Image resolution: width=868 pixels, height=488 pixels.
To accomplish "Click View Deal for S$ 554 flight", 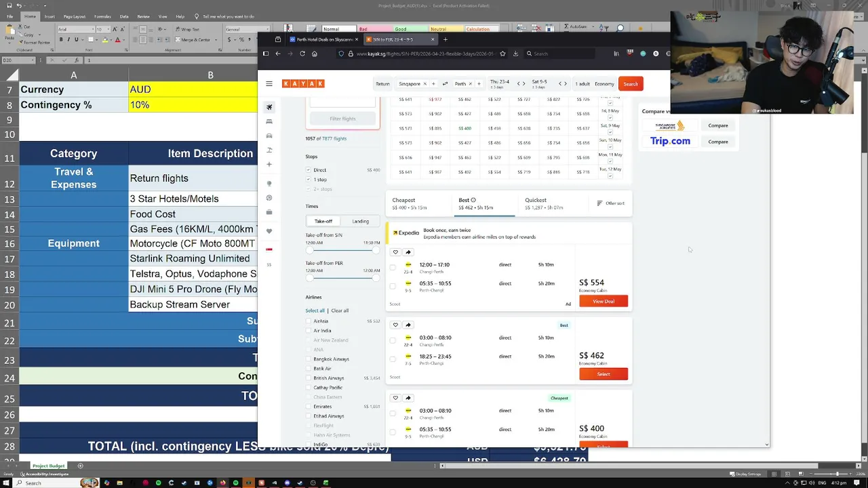I will click(x=604, y=301).
